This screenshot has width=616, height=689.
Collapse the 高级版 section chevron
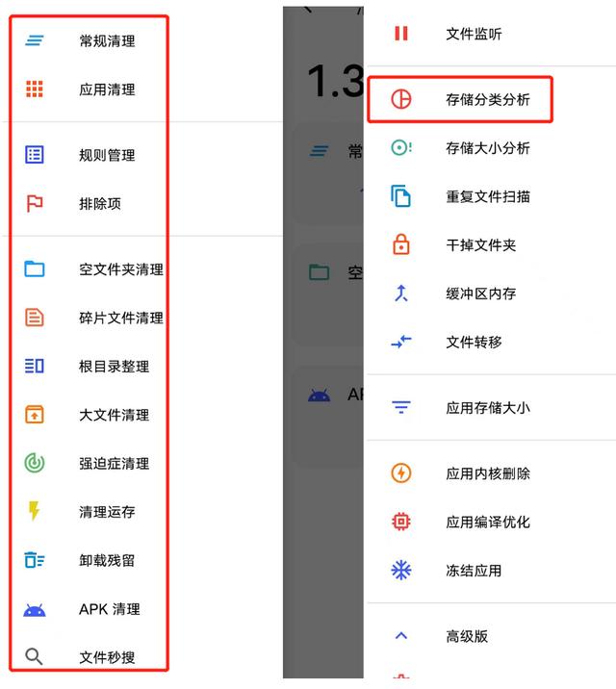(x=401, y=635)
